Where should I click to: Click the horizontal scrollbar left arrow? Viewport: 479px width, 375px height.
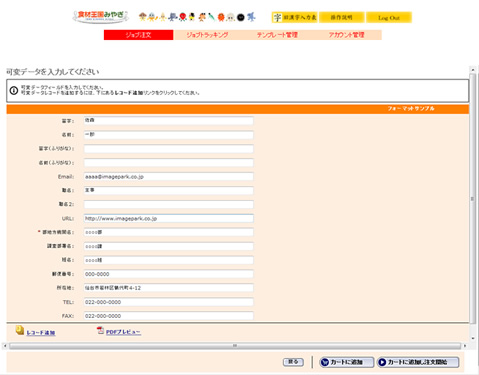click(x=5, y=346)
